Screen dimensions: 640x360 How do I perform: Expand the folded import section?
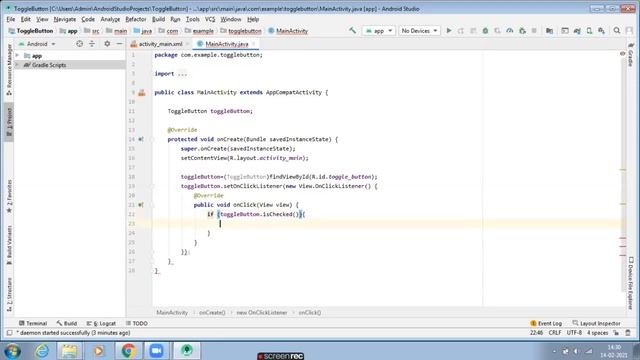coord(182,74)
